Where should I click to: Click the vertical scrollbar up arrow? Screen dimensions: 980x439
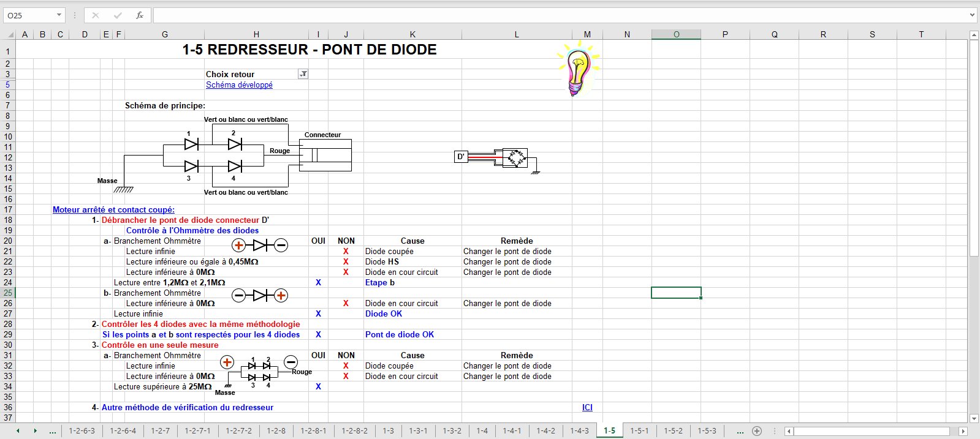(974, 35)
